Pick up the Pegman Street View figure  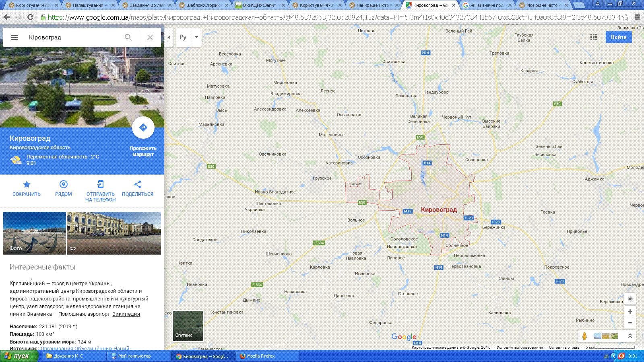pos(584,336)
